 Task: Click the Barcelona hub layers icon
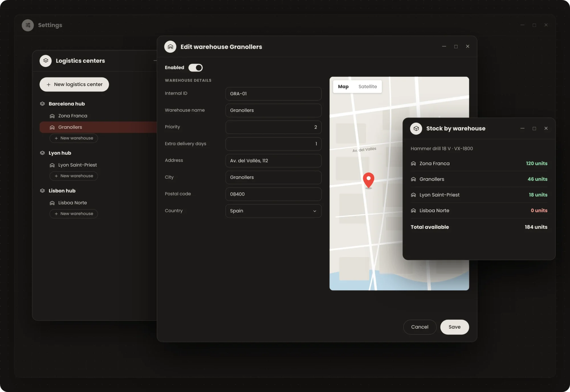[42, 104]
